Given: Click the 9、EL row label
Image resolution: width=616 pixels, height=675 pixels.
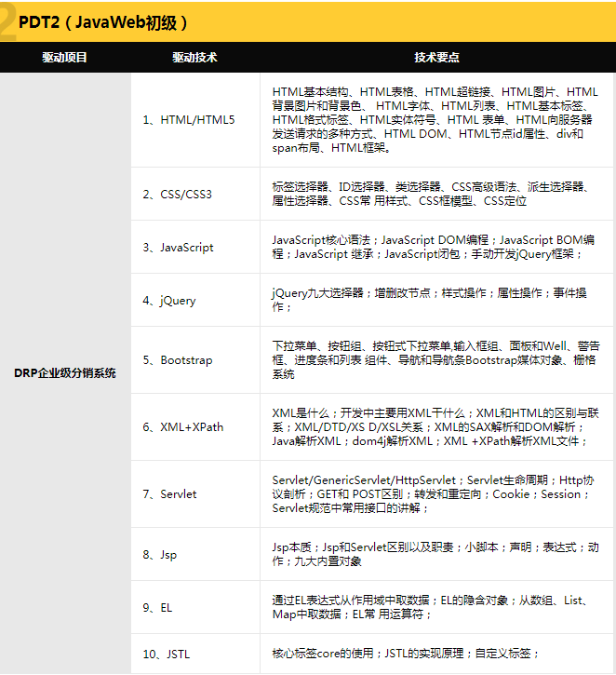Looking at the screenshot, I should (x=157, y=608).
